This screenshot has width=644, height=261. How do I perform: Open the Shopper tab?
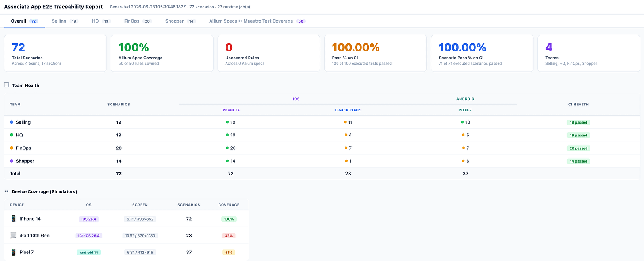180,21
